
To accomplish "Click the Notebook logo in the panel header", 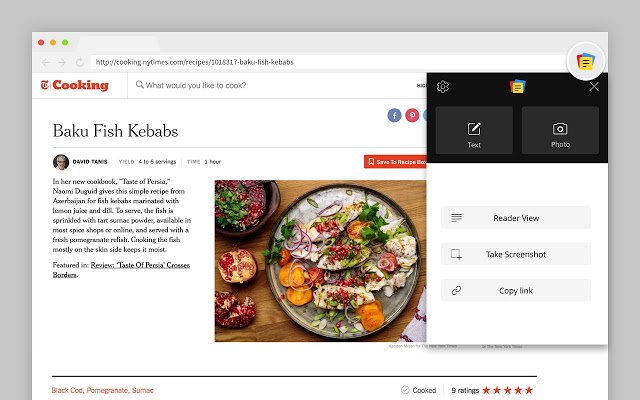I will (x=518, y=86).
